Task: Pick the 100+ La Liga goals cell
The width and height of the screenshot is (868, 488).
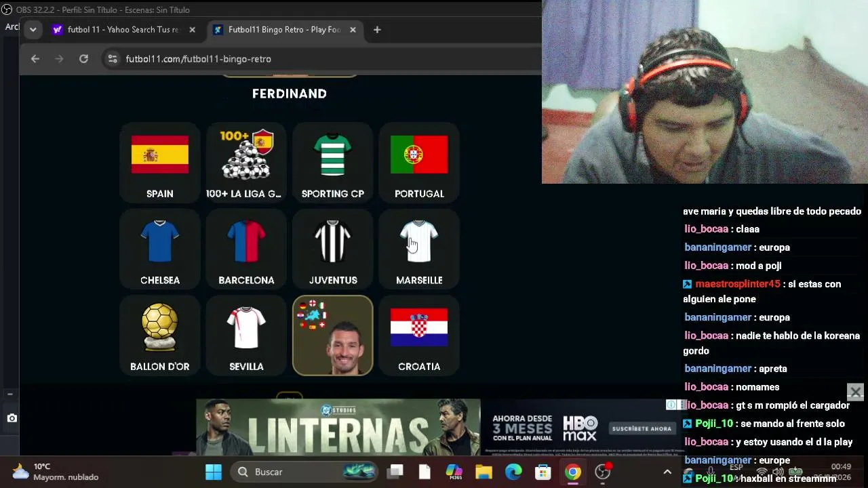Action: click(246, 163)
